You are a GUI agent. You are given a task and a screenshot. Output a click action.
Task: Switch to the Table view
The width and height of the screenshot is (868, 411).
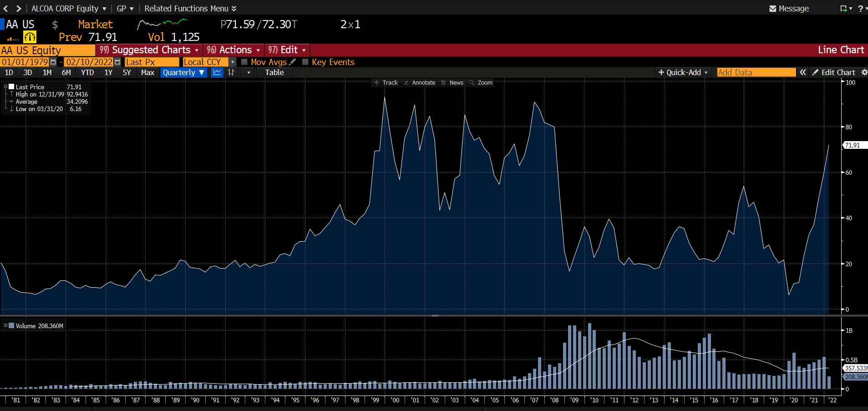(274, 72)
